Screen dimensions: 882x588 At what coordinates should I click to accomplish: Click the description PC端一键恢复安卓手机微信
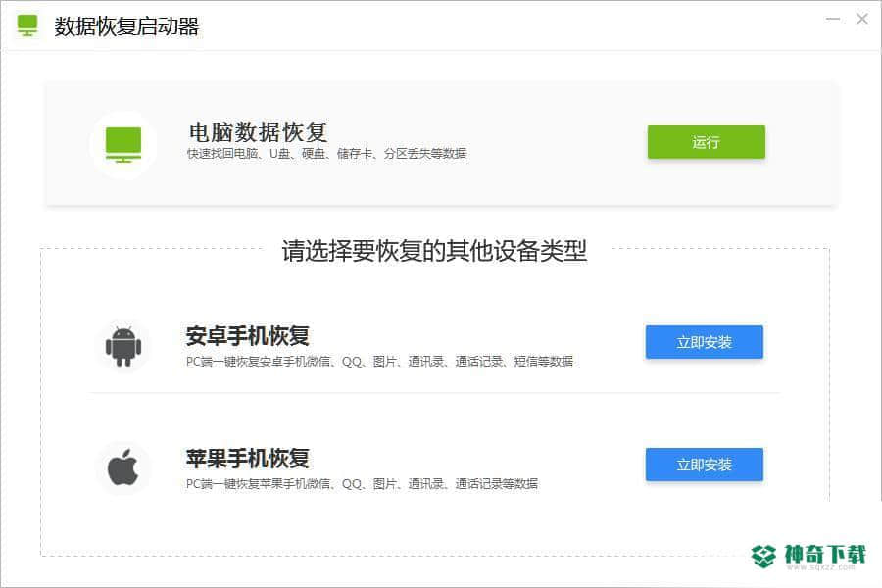[379, 362]
